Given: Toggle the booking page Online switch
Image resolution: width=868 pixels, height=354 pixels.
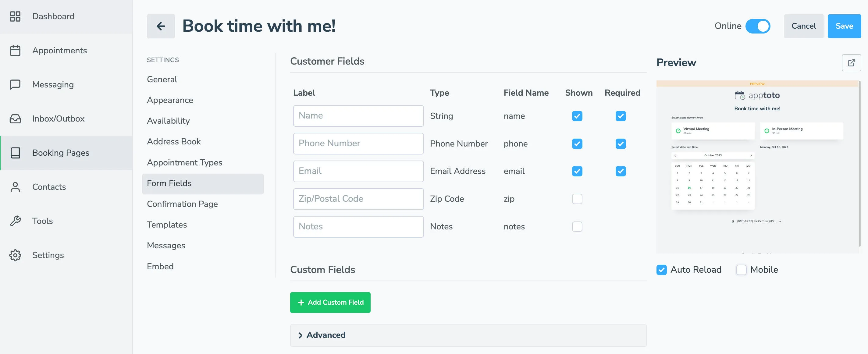Looking at the screenshot, I should [758, 26].
